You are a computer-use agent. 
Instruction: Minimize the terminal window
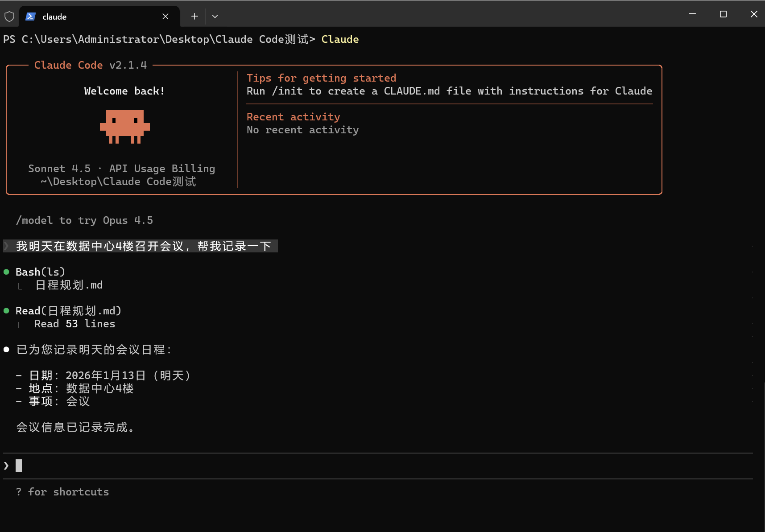point(692,14)
